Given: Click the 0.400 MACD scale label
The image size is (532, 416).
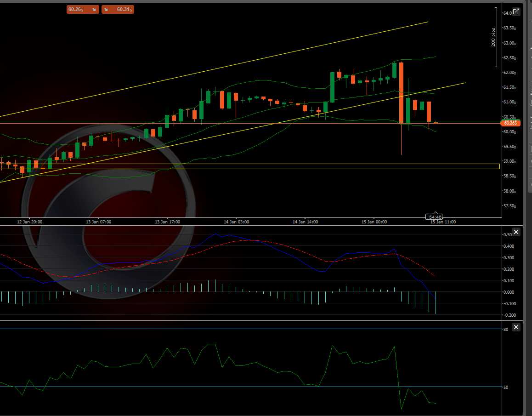Looking at the screenshot, I should point(509,246).
